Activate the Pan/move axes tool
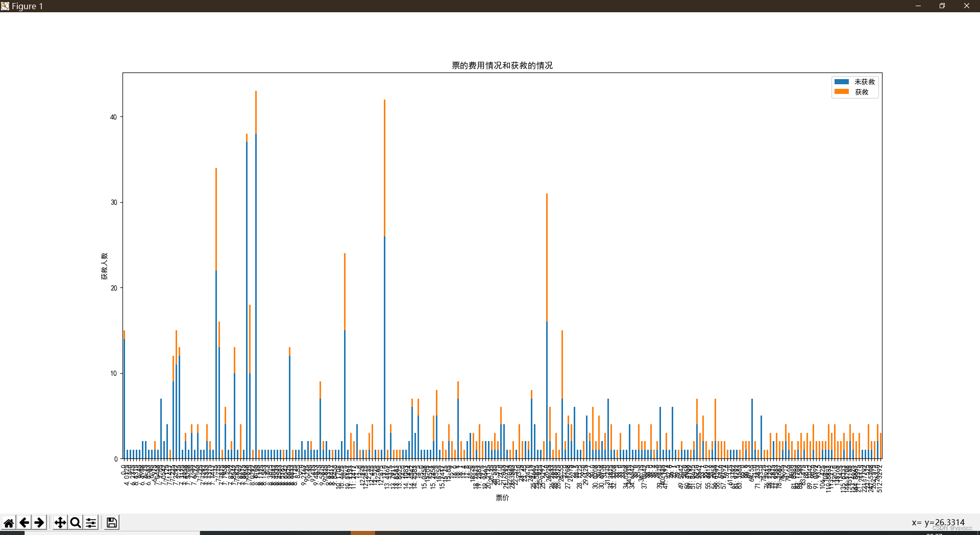This screenshot has height=535, width=980. coord(60,522)
